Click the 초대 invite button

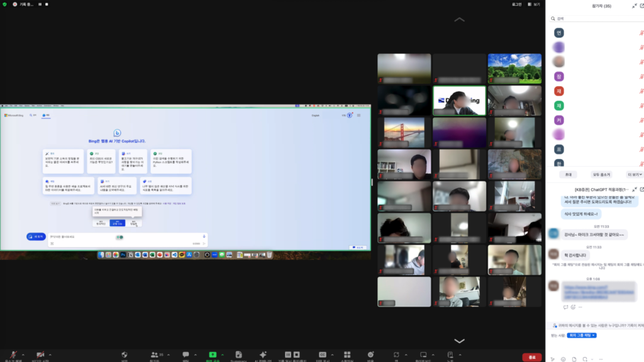(x=567, y=174)
